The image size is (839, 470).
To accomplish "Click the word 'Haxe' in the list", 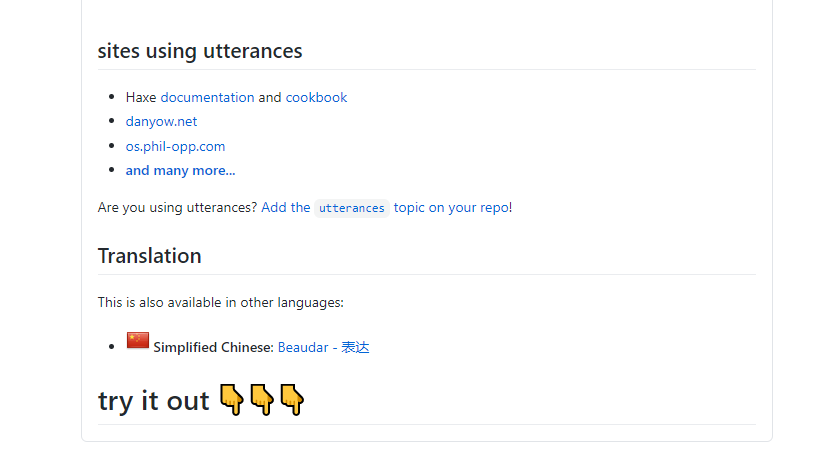I will tap(141, 97).
